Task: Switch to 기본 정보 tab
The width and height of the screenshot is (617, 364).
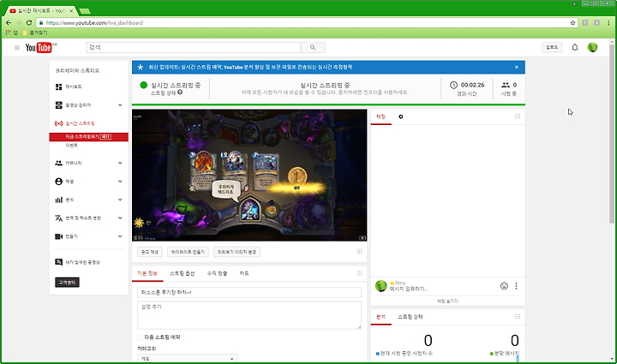Action: (147, 273)
